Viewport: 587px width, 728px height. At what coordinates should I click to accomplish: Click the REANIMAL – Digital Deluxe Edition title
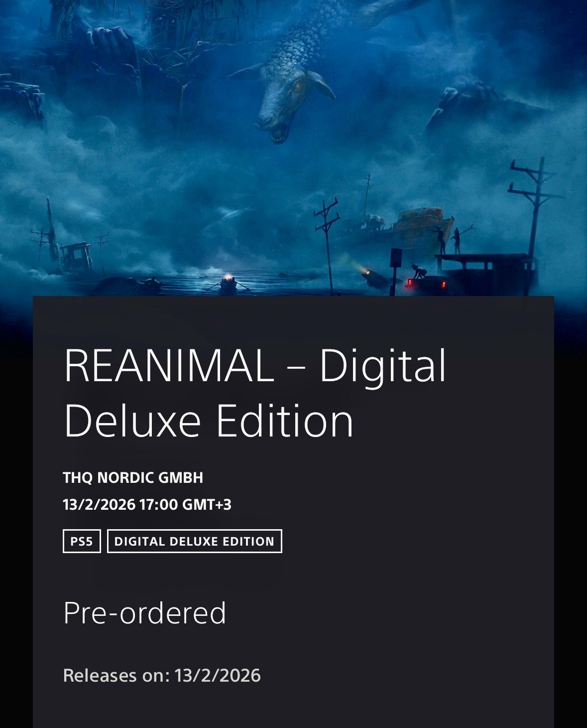click(255, 393)
